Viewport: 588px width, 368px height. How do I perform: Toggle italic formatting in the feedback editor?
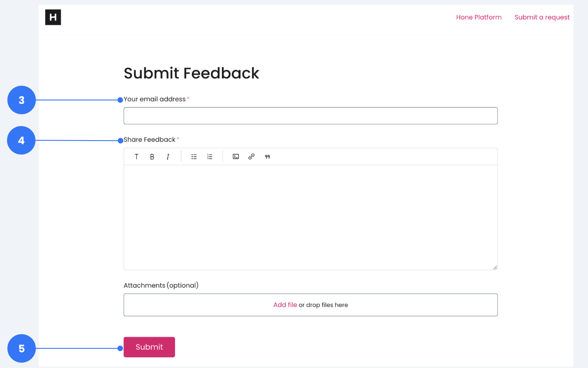pos(168,157)
